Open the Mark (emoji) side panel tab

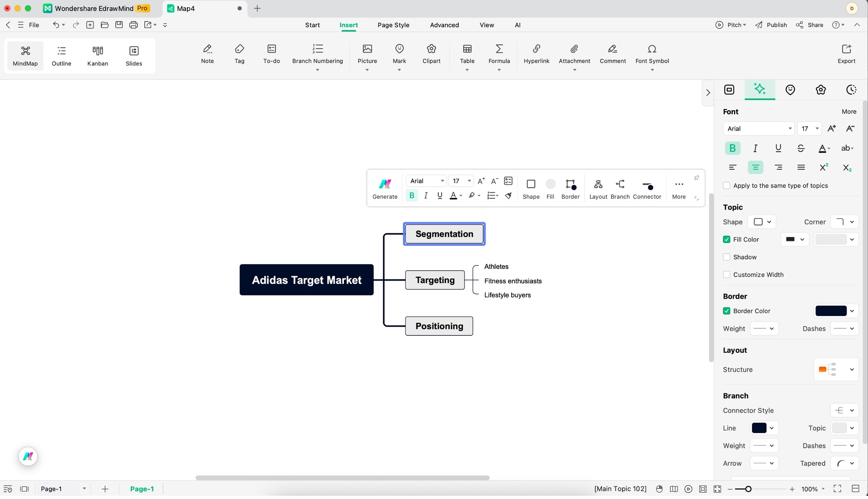[x=790, y=90]
